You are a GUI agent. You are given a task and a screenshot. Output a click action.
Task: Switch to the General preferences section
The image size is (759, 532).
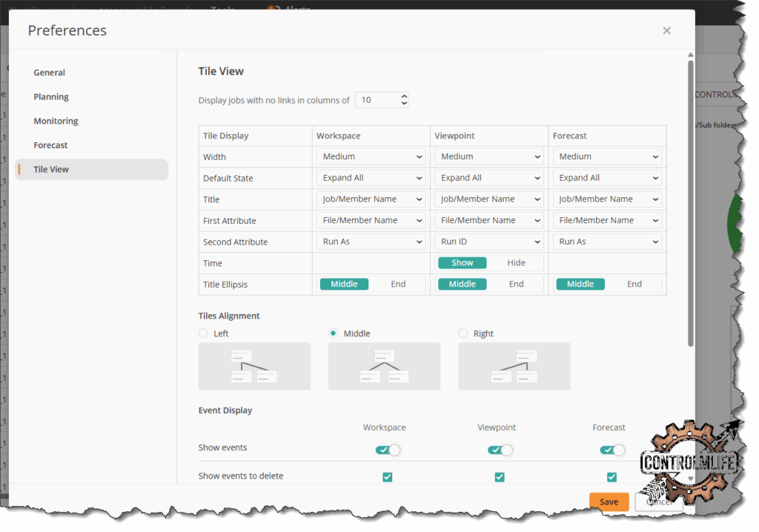(50, 73)
